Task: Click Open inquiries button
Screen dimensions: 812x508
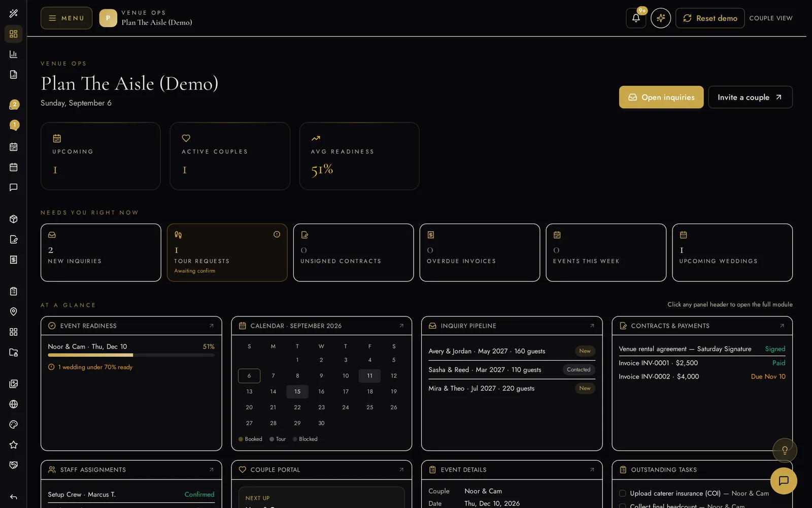Action: pos(661,97)
